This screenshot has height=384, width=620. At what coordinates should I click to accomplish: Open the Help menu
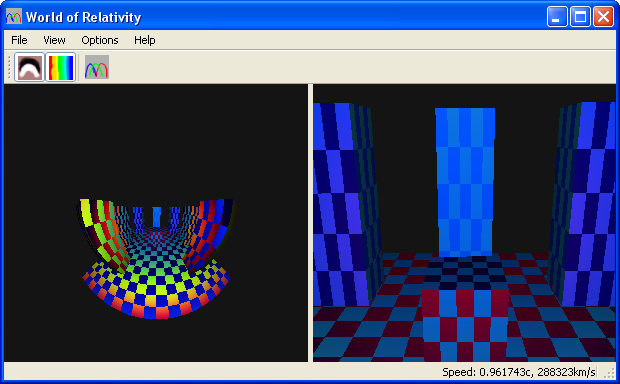coord(144,40)
